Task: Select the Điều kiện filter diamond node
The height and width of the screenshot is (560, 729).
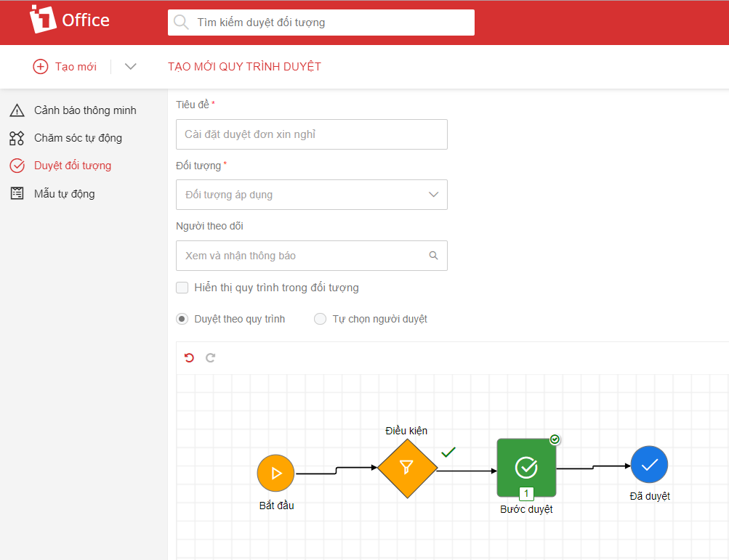Action: click(x=407, y=468)
